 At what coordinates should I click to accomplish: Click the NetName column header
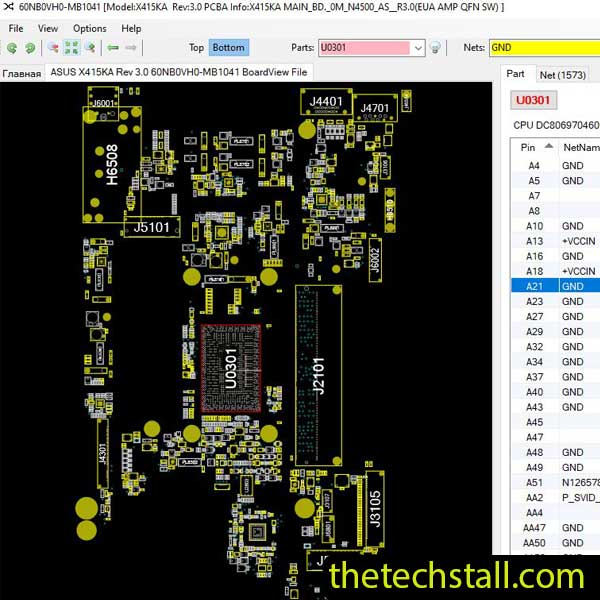[581, 147]
